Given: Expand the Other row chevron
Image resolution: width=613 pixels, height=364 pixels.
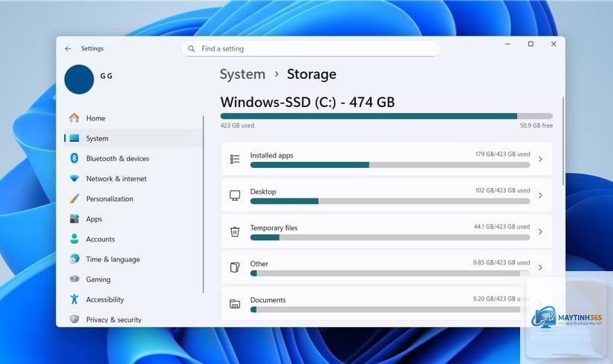Looking at the screenshot, I should click(540, 267).
